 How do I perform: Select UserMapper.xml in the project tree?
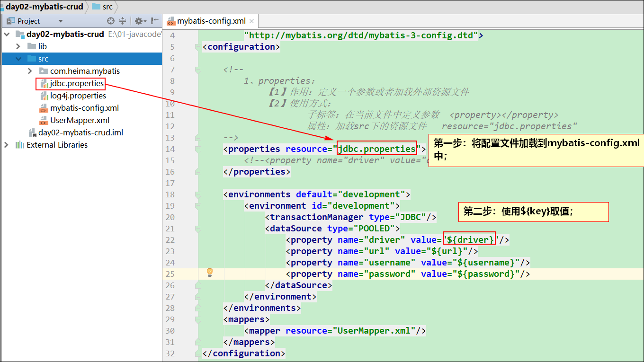(80, 120)
